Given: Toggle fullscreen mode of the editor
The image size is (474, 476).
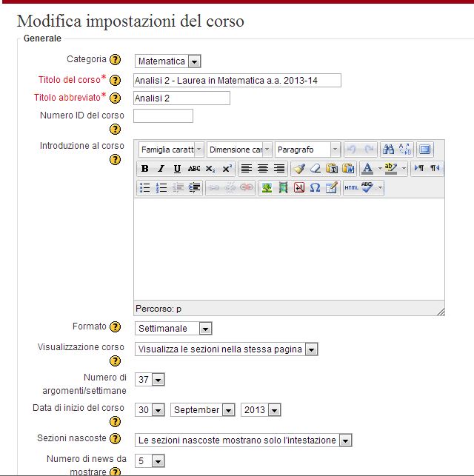Looking at the screenshot, I should pos(425,150).
